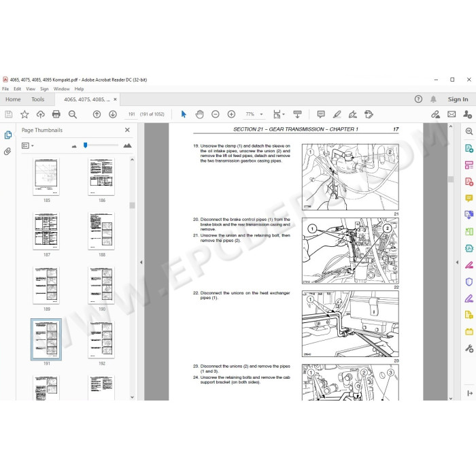Open the File menu
Screen dimensions: 476x476
(5, 89)
